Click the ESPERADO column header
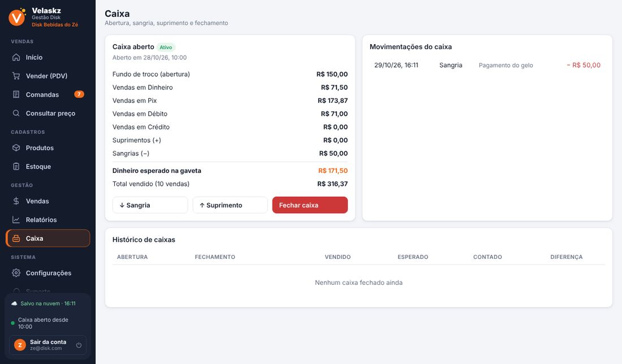This screenshot has height=364, width=622. point(413,257)
